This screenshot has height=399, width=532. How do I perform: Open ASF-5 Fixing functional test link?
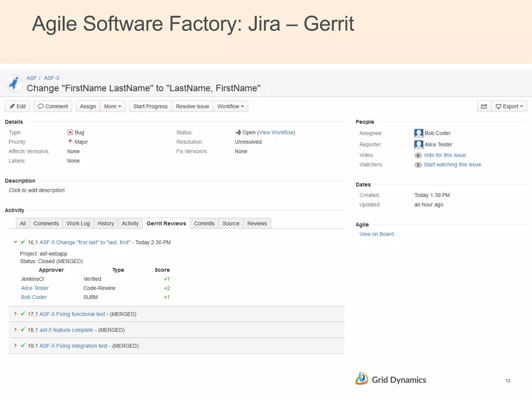pos(72,314)
